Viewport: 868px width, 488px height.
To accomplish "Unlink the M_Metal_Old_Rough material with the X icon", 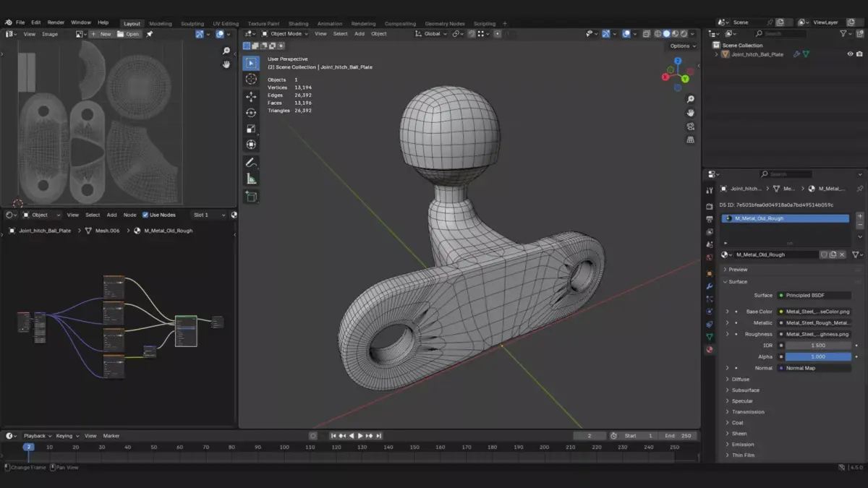I will click(842, 254).
